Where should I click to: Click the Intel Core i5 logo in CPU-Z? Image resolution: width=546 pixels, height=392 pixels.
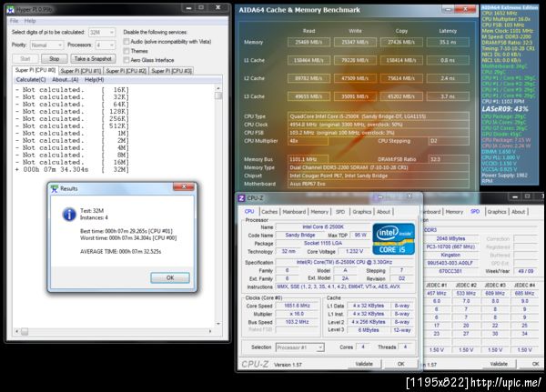pyautogui.click(x=393, y=239)
